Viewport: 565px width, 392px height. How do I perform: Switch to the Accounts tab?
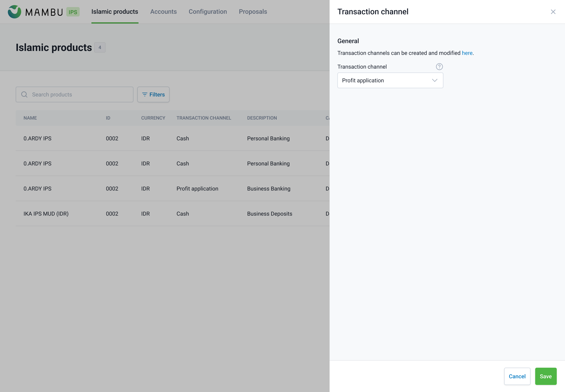163,12
